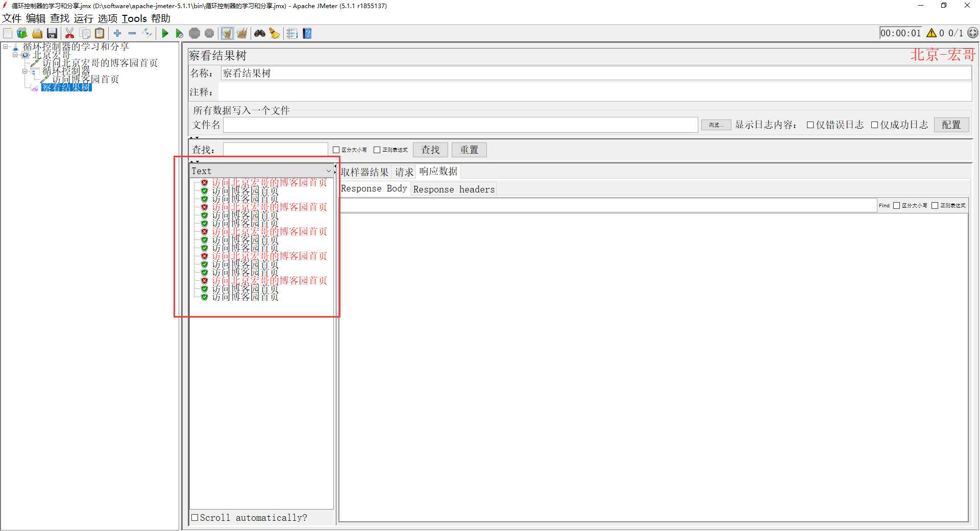Click the Open file folder icon
Image resolution: width=980 pixels, height=531 pixels.
(x=37, y=34)
